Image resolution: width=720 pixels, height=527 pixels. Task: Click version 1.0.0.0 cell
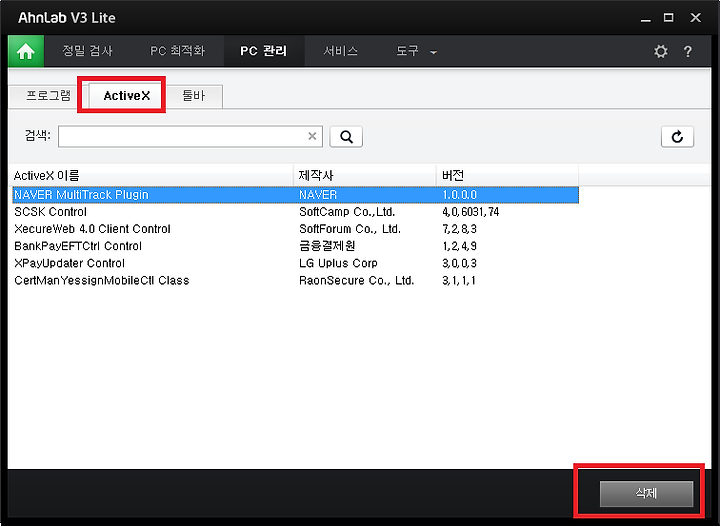[x=460, y=195]
